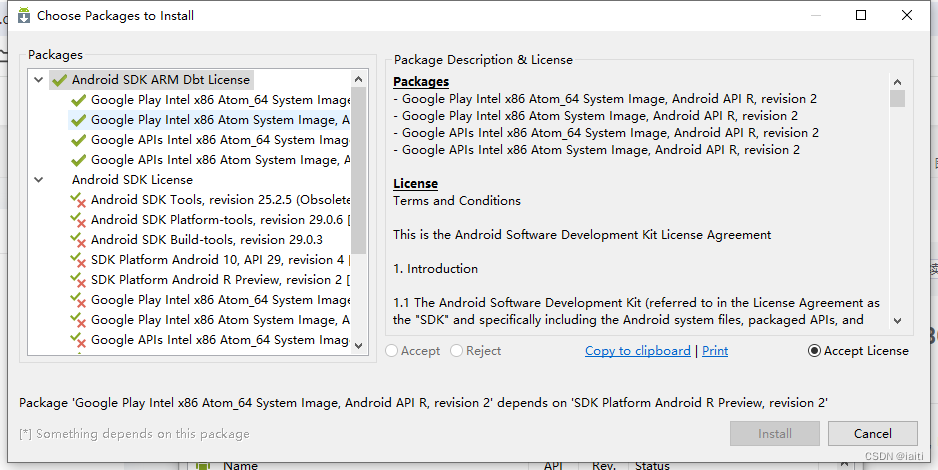Click the status icon for Google Play Intel x86 Atom_64 under Android SDK License

coord(78,300)
